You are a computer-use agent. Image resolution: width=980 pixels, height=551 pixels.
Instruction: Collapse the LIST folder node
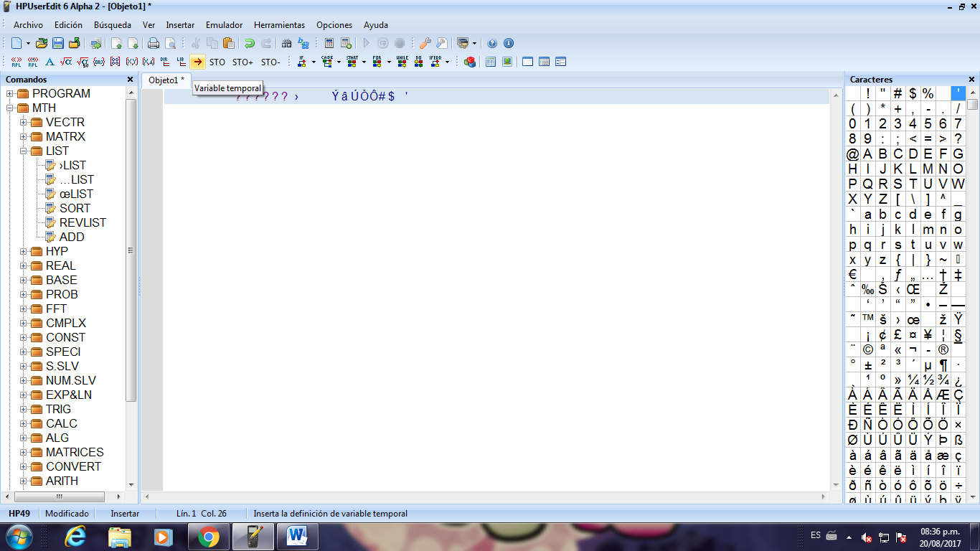(24, 151)
